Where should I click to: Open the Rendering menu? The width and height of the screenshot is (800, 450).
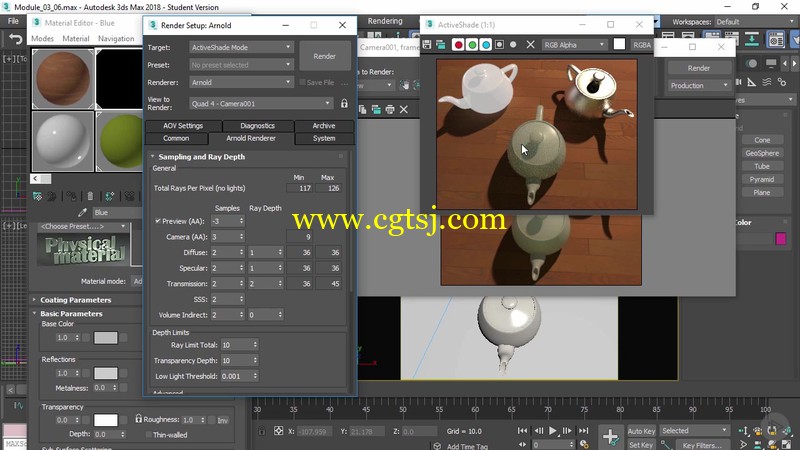pyautogui.click(x=385, y=21)
